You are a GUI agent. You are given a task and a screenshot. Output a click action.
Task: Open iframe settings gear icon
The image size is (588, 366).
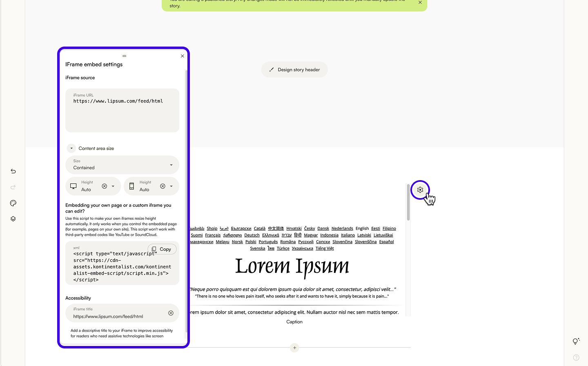[x=420, y=190]
